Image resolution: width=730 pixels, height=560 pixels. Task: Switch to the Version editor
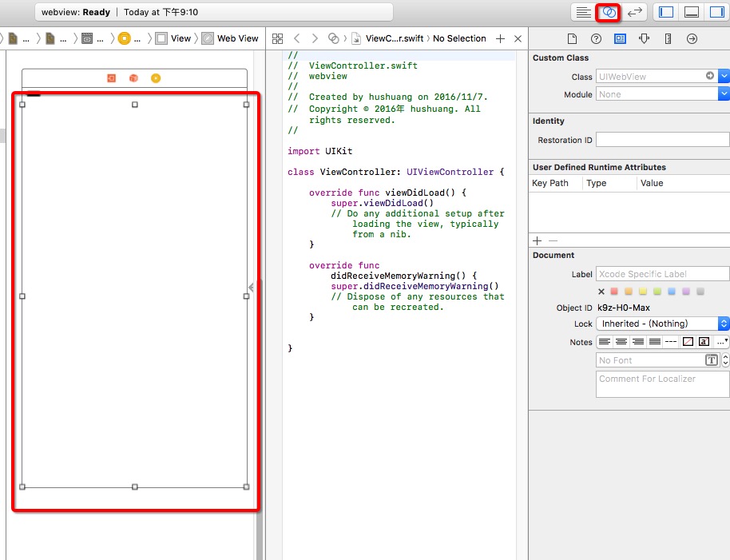635,12
